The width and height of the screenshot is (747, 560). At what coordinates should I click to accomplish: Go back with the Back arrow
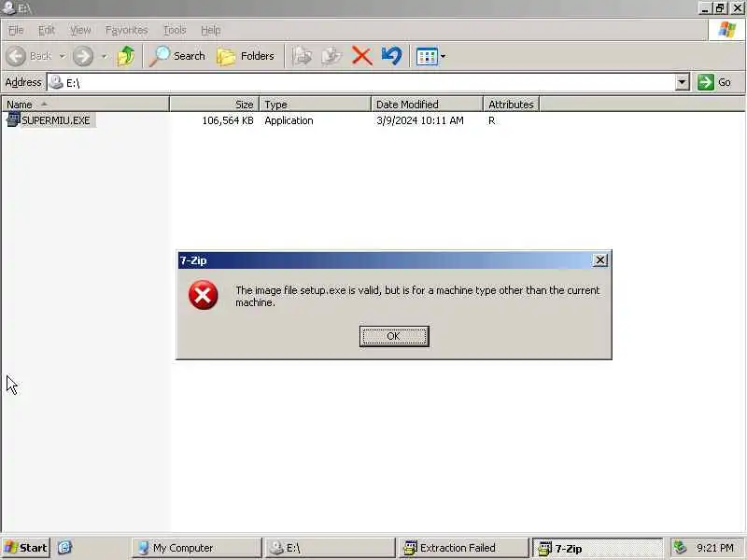(29, 56)
